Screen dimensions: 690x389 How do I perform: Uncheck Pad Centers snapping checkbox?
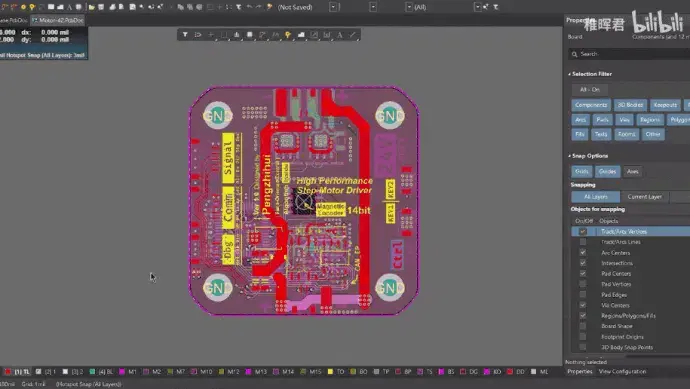(583, 274)
